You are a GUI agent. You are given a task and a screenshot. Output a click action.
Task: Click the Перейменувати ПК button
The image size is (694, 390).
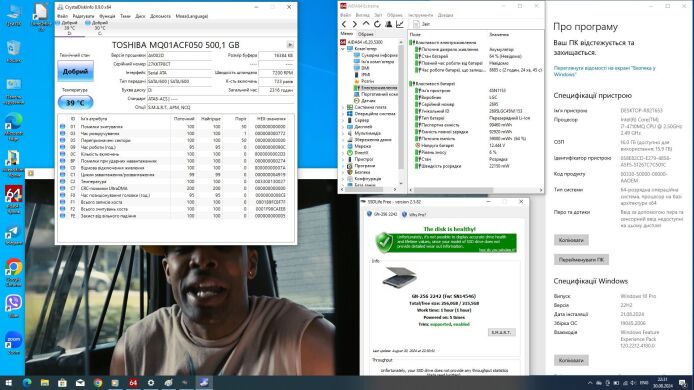pyautogui.click(x=581, y=260)
